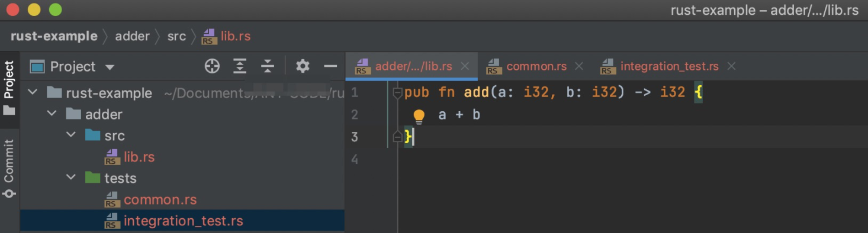This screenshot has height=233, width=868.
Task: Collapse the tests folder chevron
Action: click(x=71, y=177)
